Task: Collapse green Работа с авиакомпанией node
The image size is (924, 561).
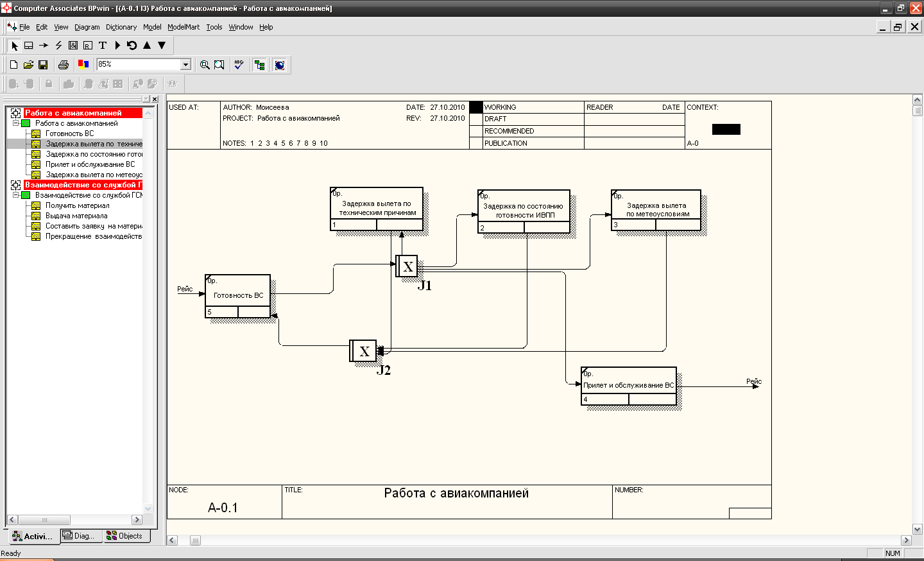Action: (16, 123)
